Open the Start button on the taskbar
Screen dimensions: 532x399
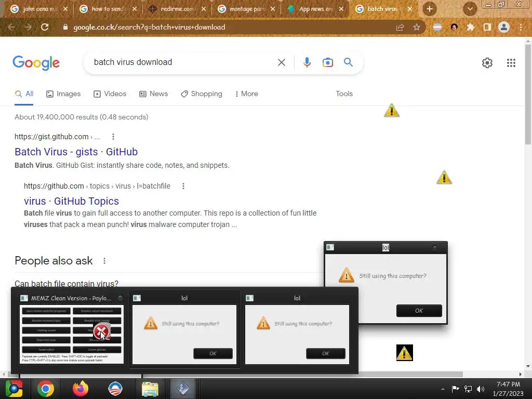[x=14, y=389]
